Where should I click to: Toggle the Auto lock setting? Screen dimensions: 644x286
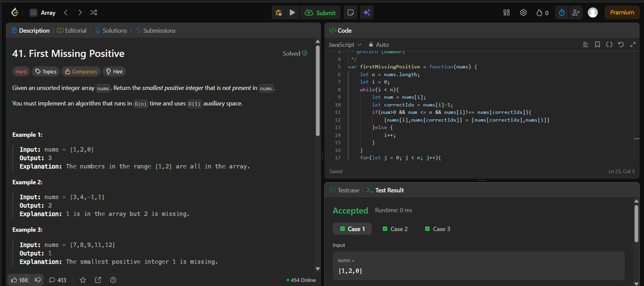tap(378, 45)
